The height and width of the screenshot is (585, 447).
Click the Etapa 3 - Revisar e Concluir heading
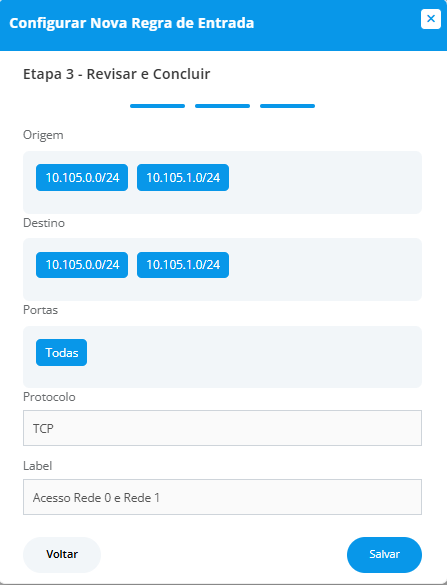click(116, 74)
